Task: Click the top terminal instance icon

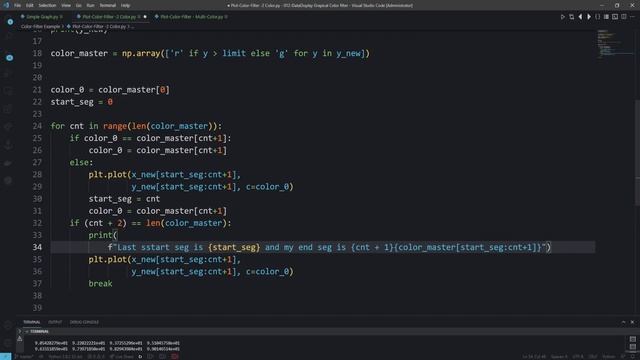Action: tap(632, 339)
